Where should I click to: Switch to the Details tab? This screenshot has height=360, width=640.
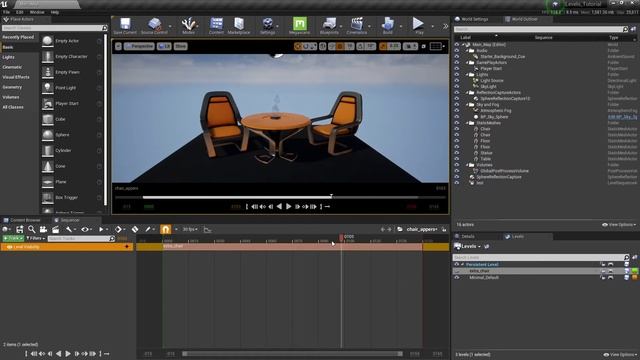(467, 237)
